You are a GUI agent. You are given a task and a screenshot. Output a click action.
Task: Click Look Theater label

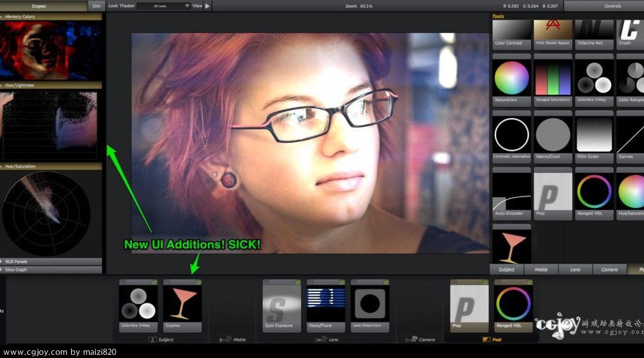tap(121, 6)
